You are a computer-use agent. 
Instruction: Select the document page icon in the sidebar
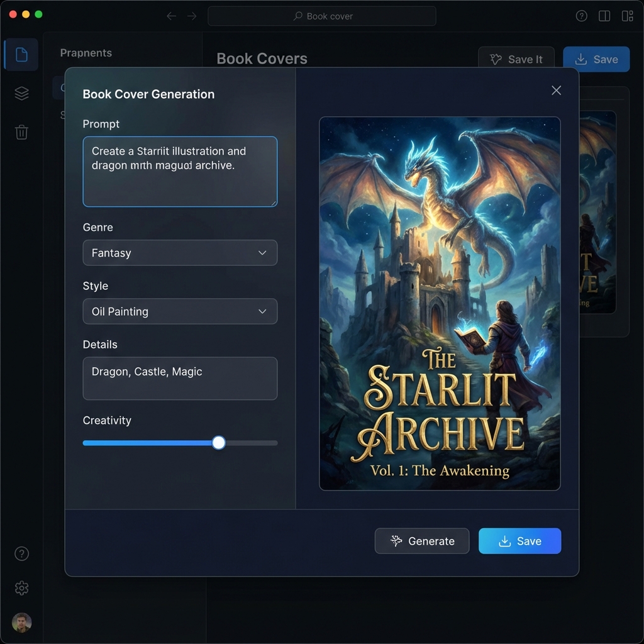tap(21, 54)
